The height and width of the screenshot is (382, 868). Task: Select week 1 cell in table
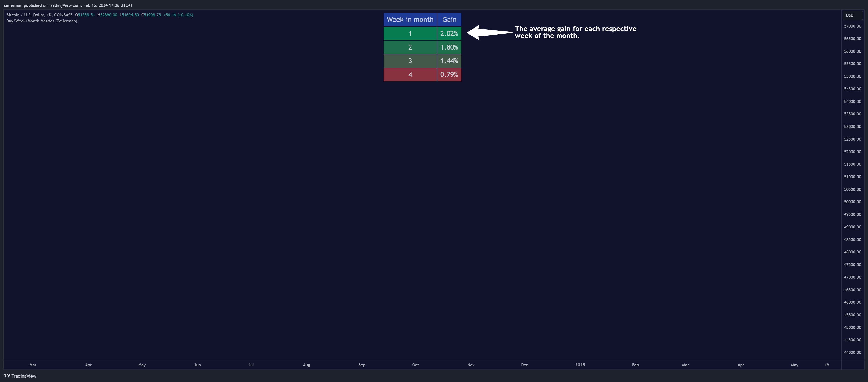(x=410, y=33)
